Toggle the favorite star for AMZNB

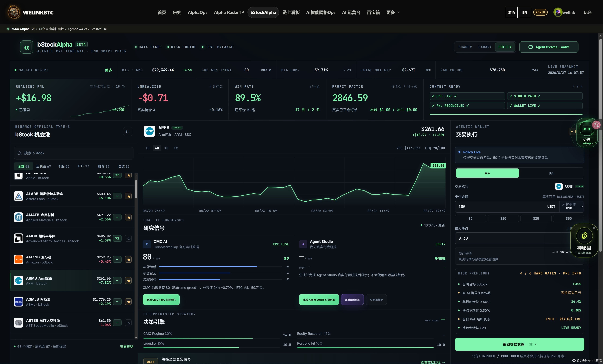tap(129, 259)
